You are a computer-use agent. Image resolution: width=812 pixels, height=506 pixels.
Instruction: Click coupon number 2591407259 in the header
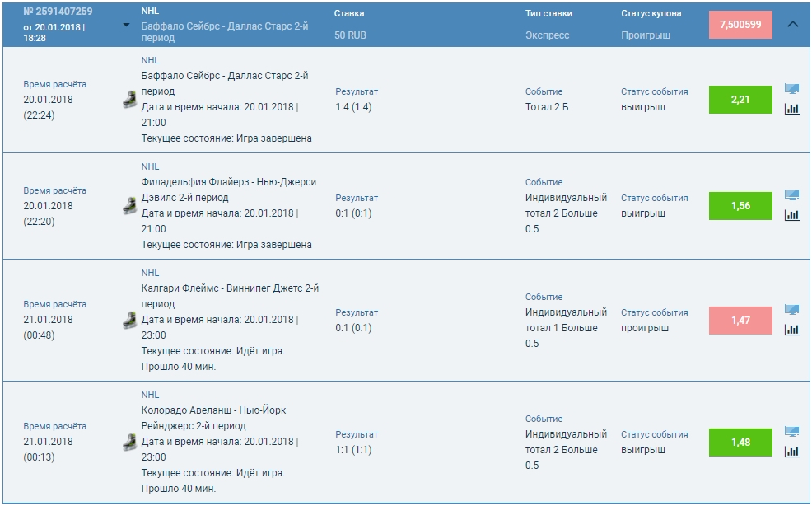pos(58,12)
